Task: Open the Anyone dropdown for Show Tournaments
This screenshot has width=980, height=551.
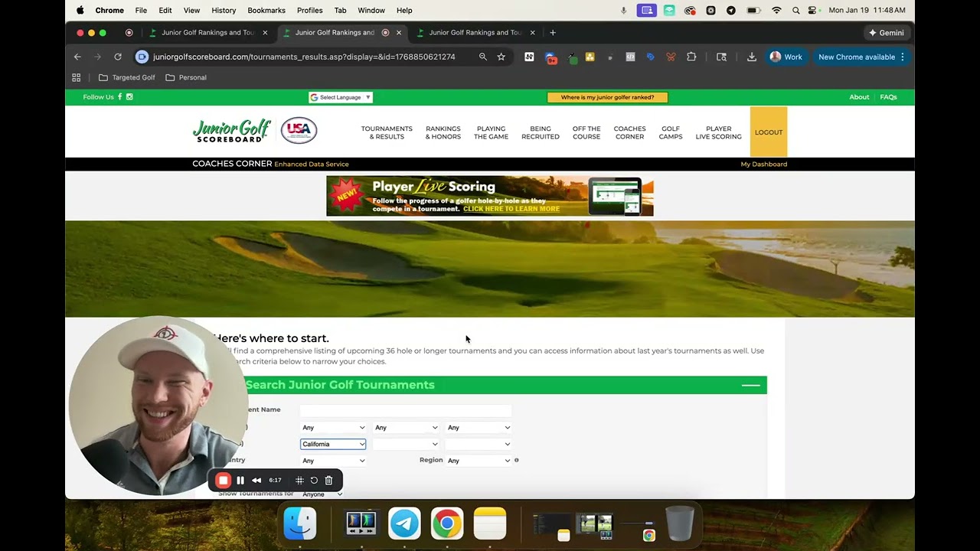Action: click(322, 494)
